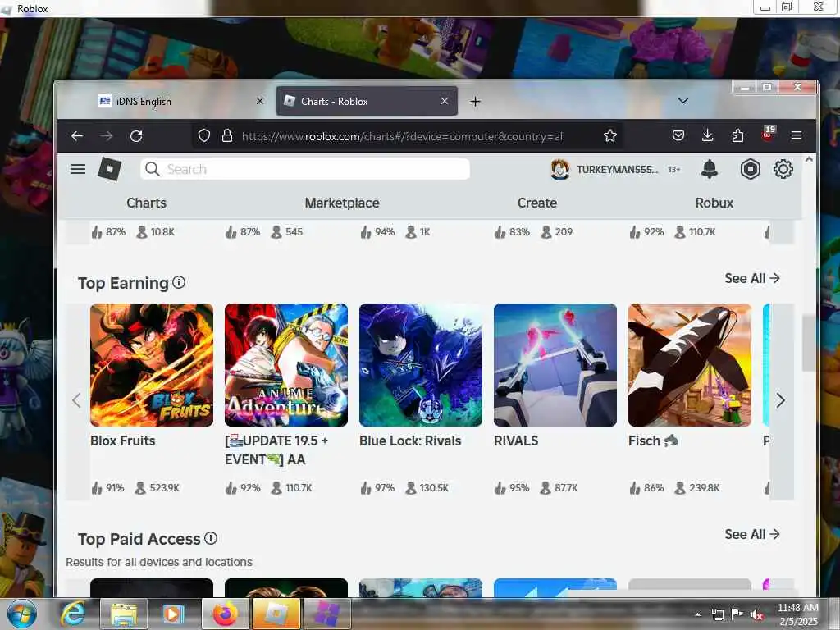Click the 523.9K player count text

[x=164, y=488]
